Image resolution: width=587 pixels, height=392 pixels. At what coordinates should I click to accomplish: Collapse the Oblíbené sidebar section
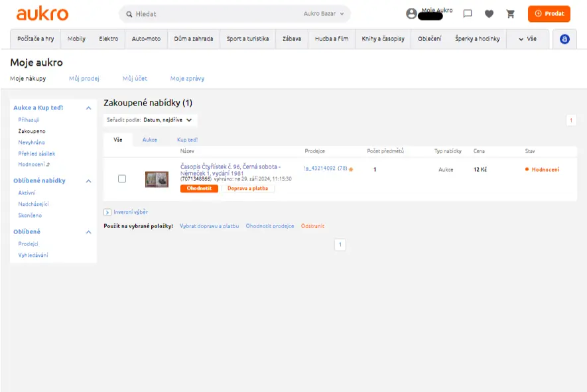tap(89, 232)
